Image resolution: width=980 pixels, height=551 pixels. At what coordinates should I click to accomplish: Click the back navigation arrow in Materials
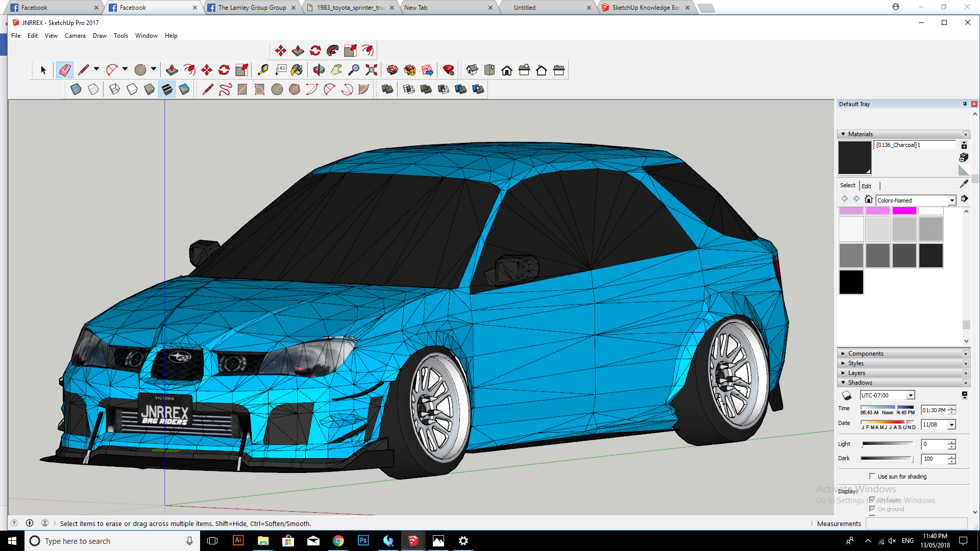pos(844,198)
